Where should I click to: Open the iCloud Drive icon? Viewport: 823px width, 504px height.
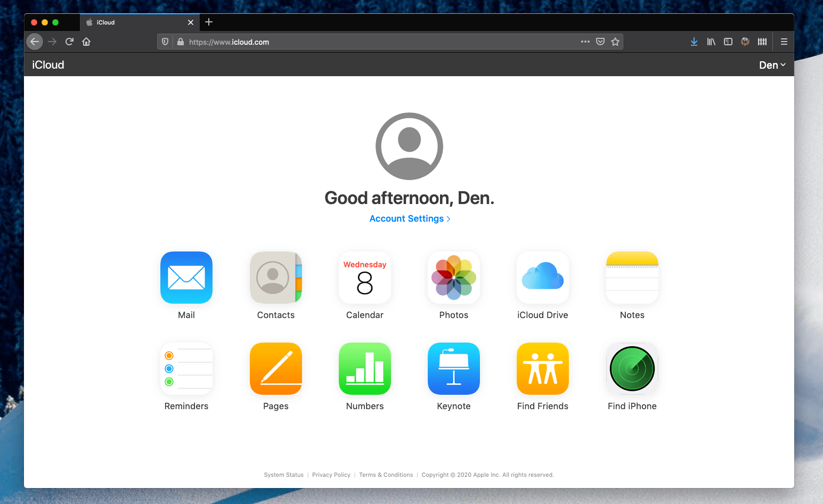click(x=543, y=278)
